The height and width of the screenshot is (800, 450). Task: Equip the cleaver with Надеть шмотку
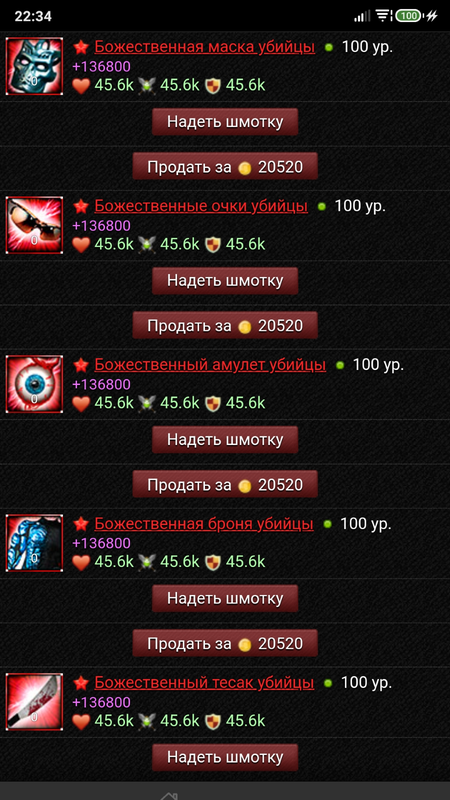[225, 757]
